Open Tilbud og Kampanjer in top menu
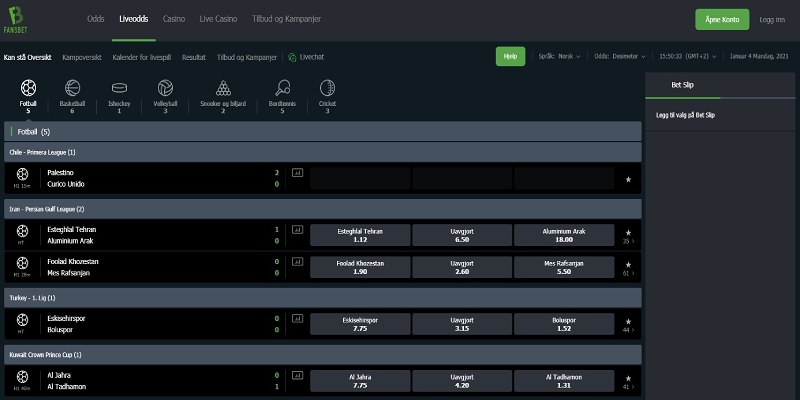 tap(286, 19)
